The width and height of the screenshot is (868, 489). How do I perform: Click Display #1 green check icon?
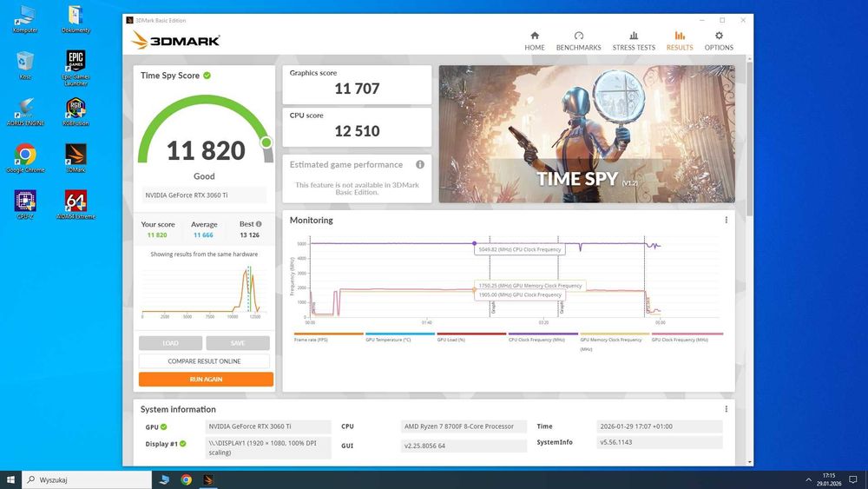click(x=182, y=444)
